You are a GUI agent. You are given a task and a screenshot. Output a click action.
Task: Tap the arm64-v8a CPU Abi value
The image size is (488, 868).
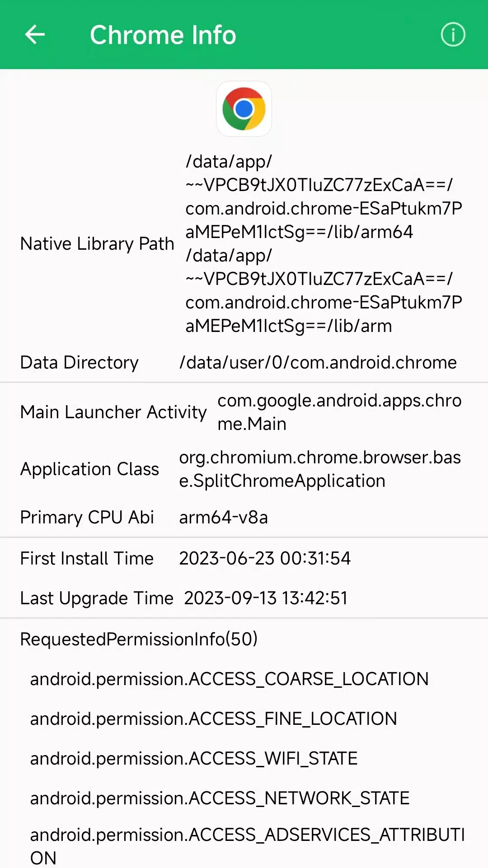224,517
